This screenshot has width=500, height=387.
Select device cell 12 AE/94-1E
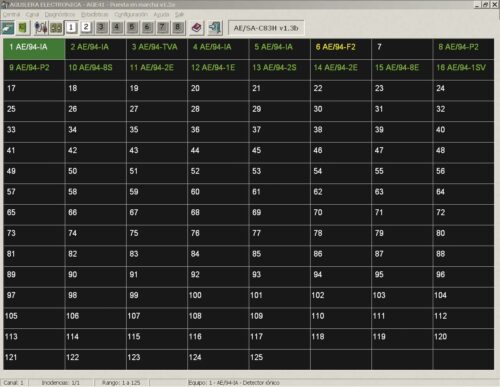[x=218, y=70]
